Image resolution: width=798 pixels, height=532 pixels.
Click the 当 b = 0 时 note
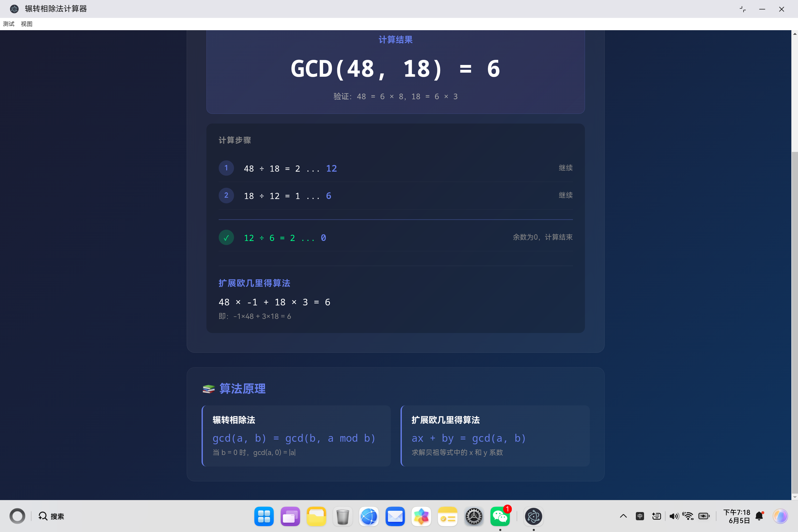pos(254,452)
